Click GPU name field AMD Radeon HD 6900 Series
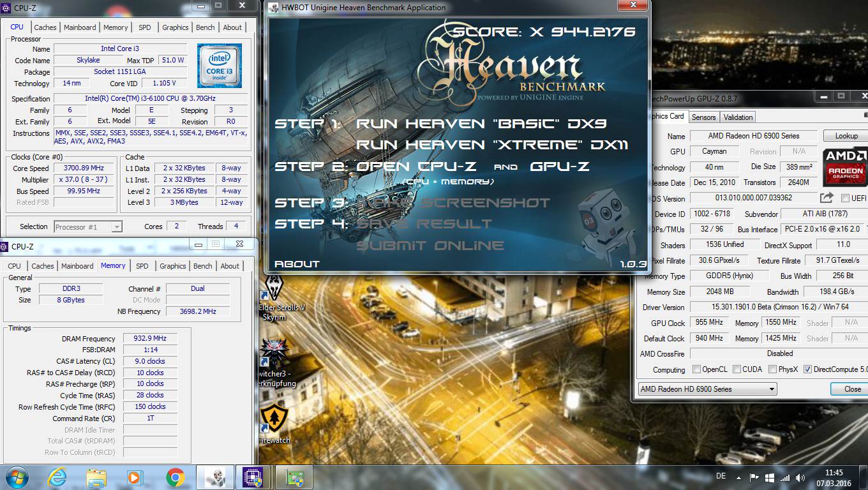 pyautogui.click(x=754, y=136)
